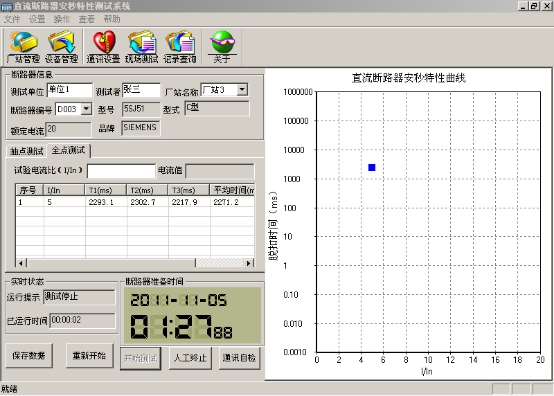Expand the 厂站名称 station name dropdown
554x396 pixels.
click(242, 89)
